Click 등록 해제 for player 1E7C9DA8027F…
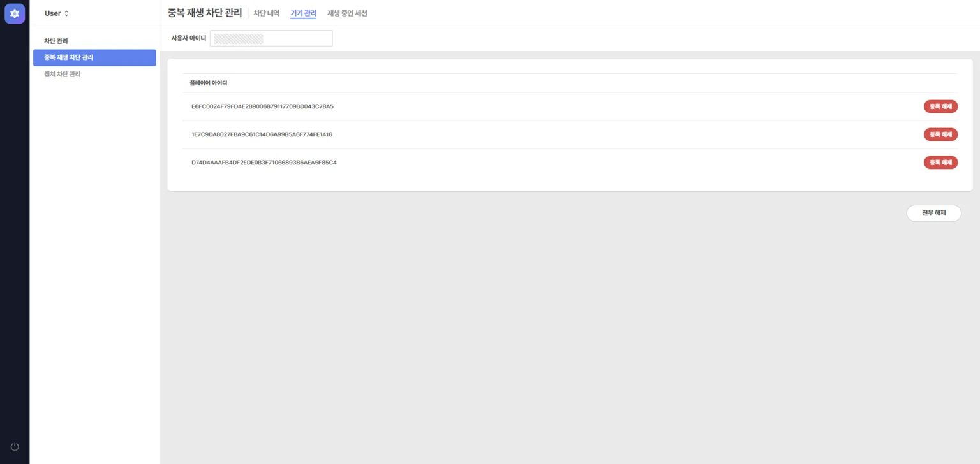Screen dimensions: 980x464 click(940, 134)
